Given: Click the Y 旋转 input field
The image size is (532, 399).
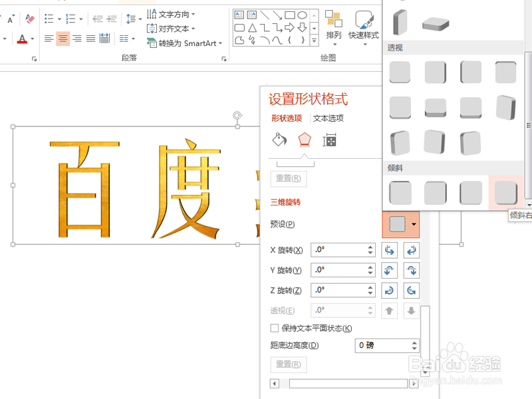Looking at the screenshot, I should (x=338, y=270).
